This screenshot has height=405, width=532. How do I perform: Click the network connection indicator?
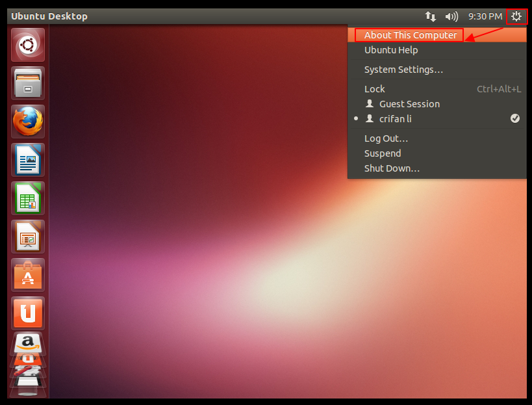click(x=430, y=16)
